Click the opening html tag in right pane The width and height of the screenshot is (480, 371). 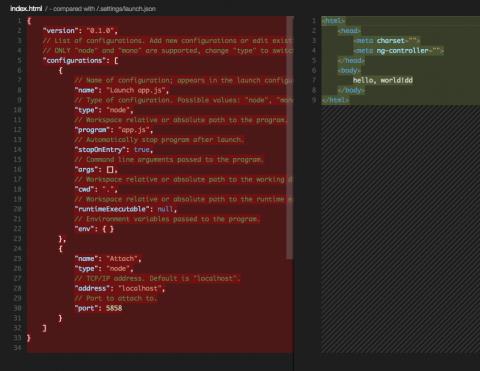tap(333, 21)
